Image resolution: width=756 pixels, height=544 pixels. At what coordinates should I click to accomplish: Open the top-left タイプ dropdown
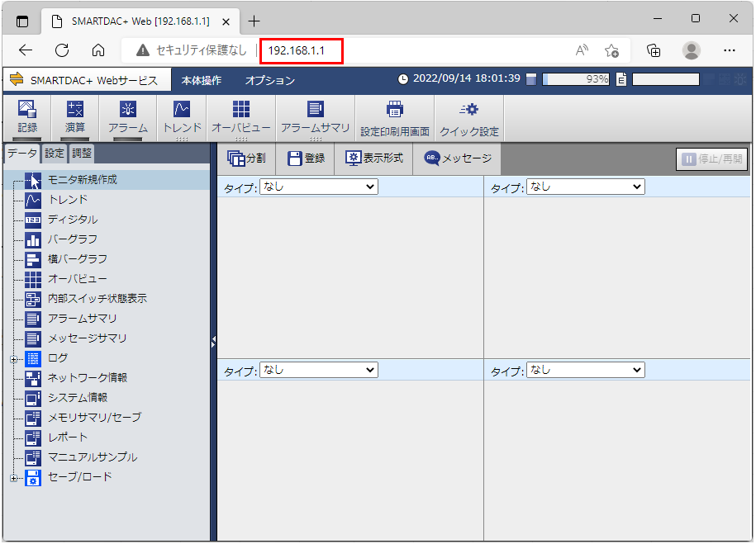click(318, 187)
